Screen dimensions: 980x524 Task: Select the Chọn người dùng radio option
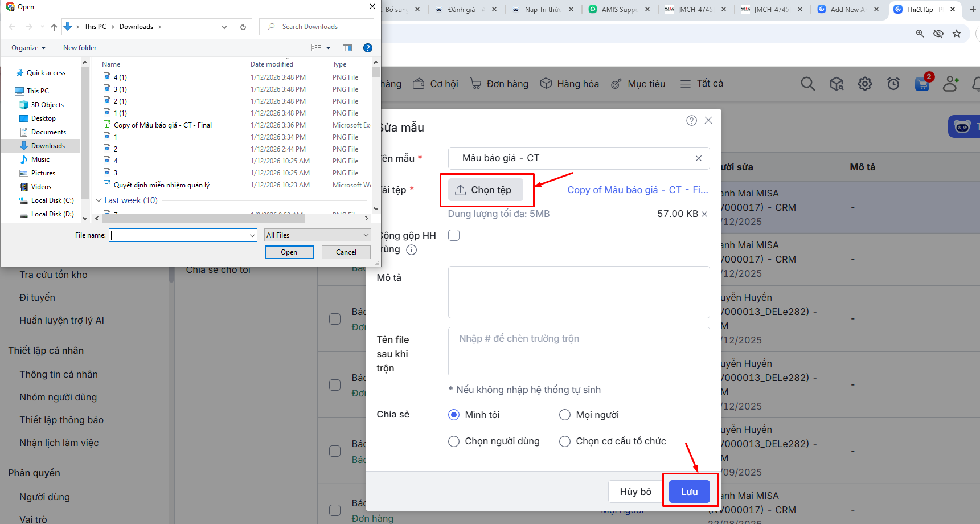454,441
